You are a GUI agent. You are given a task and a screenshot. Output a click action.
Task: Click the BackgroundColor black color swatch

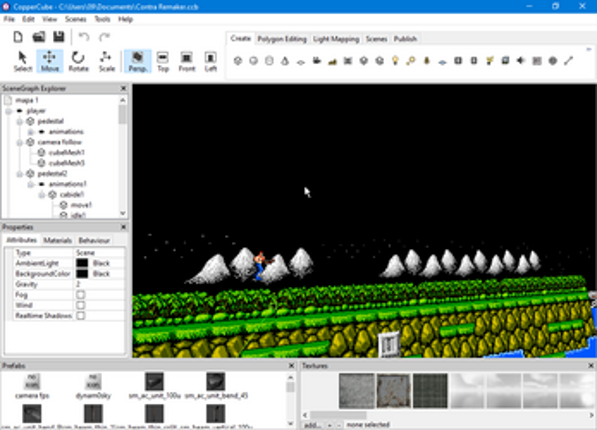pos(82,273)
